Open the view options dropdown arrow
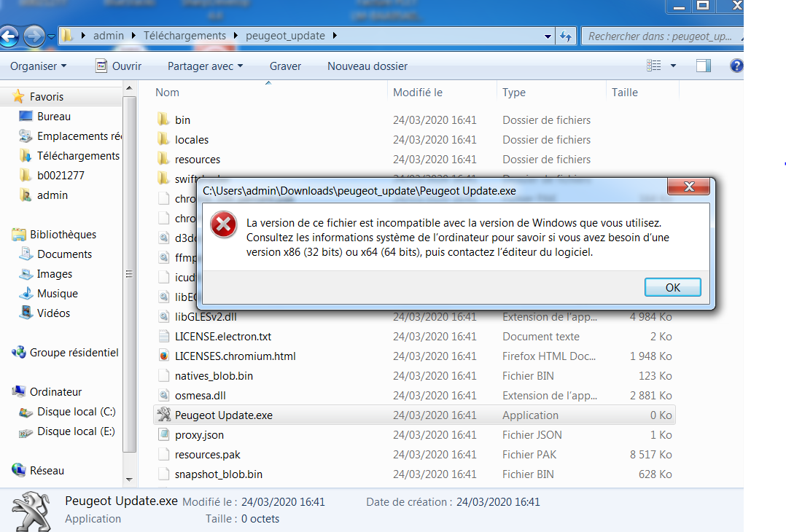 click(x=673, y=66)
